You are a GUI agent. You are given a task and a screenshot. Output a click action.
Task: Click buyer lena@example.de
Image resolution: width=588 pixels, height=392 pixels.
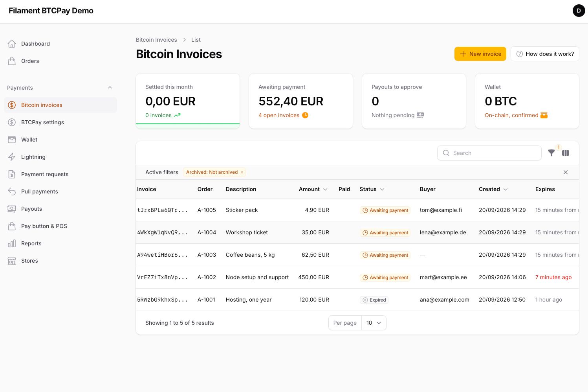click(443, 232)
